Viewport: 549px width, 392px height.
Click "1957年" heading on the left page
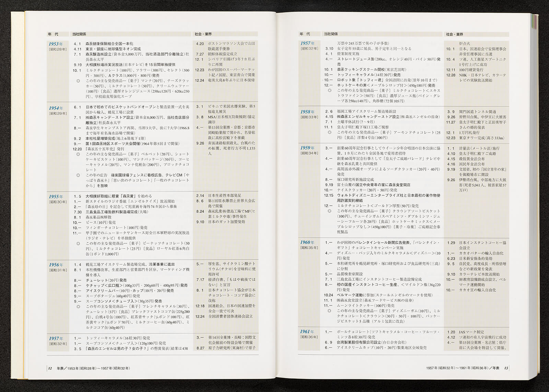tap(56, 338)
